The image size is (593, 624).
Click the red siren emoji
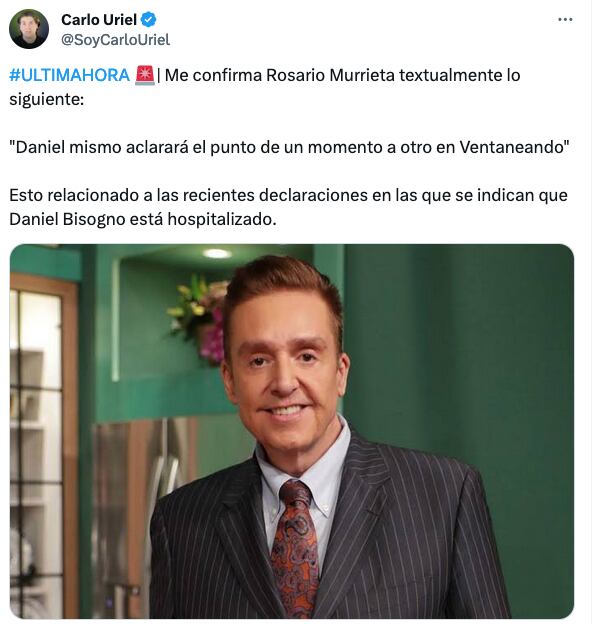point(145,75)
